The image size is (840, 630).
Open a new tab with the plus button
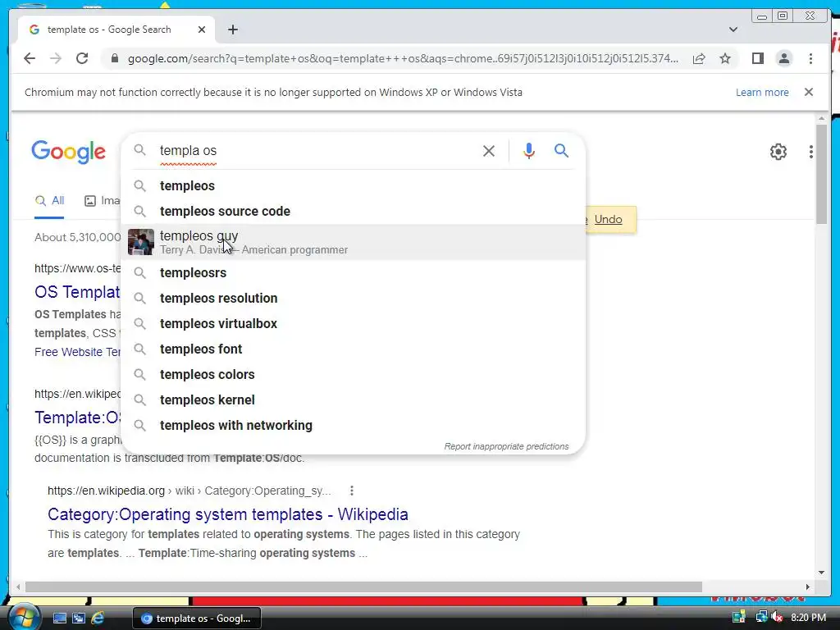232,30
